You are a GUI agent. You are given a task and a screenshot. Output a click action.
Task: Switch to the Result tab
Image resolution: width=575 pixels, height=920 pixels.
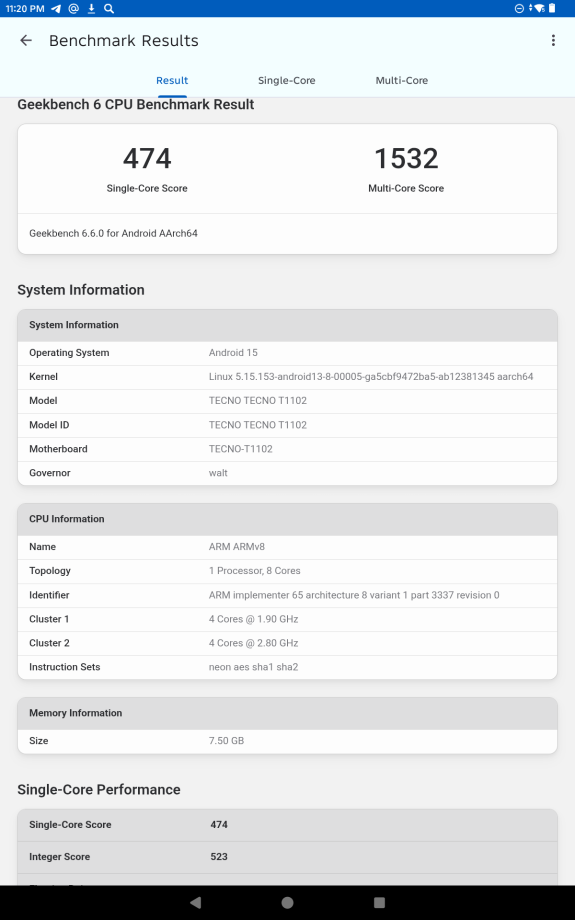click(x=172, y=80)
